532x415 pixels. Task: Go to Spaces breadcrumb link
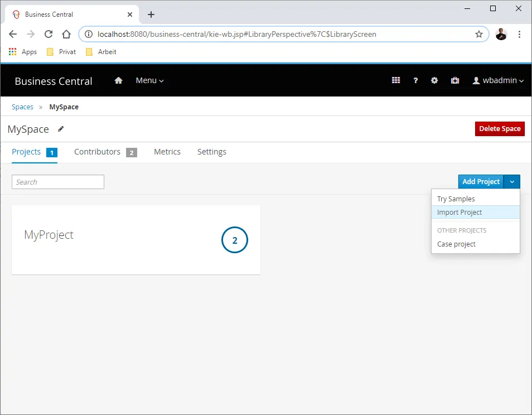pos(22,107)
